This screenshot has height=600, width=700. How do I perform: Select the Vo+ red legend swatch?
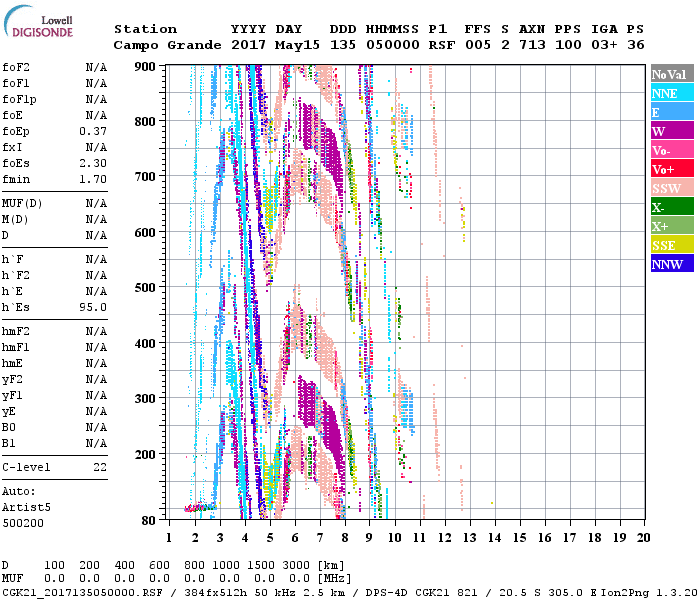tap(672, 169)
